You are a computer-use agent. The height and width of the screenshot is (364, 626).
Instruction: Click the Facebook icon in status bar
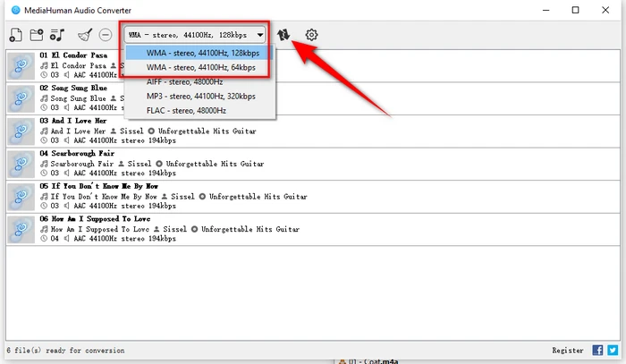point(597,350)
